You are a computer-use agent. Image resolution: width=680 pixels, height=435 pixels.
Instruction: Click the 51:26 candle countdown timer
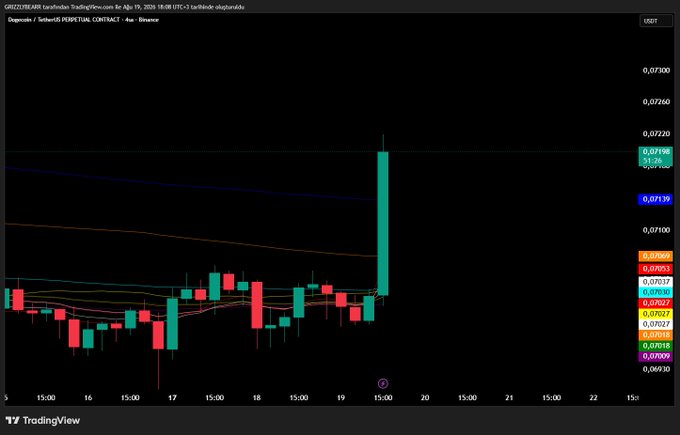(652, 161)
